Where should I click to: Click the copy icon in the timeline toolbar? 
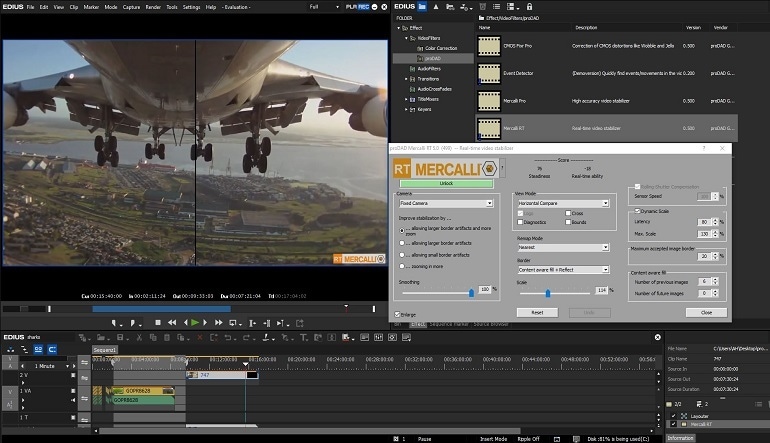(153, 337)
